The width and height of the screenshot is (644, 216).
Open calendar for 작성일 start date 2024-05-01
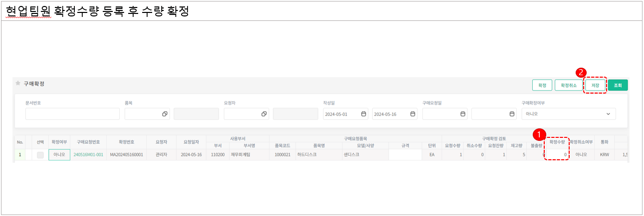pos(363,114)
